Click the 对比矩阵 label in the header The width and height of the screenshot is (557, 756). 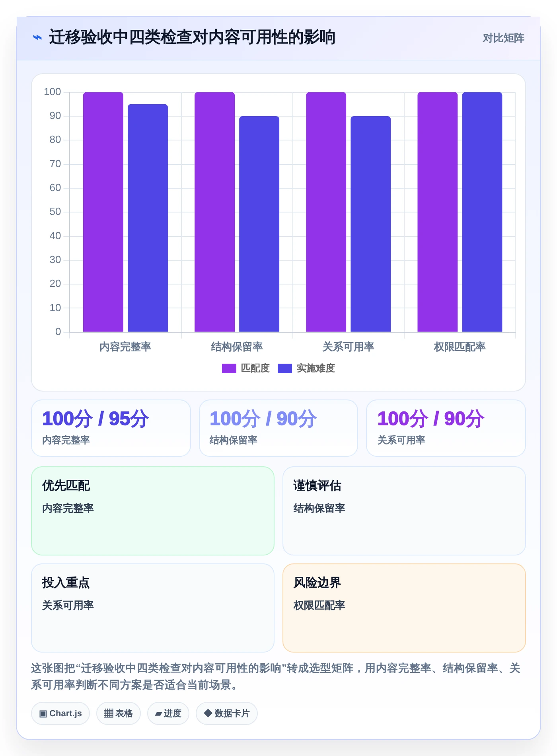(x=503, y=38)
